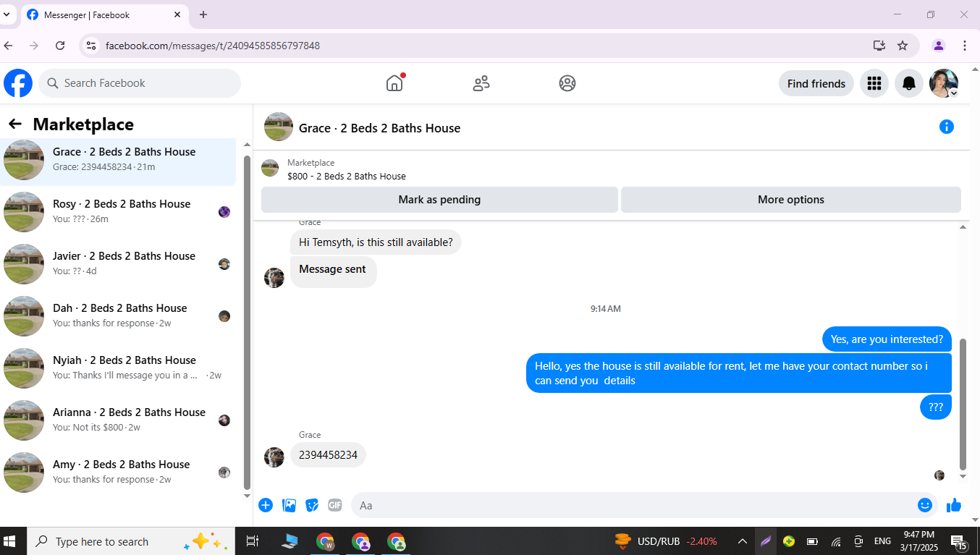Click the conversation list scrollbar down arrow
Viewport: 980px width, 555px height.
(x=247, y=496)
